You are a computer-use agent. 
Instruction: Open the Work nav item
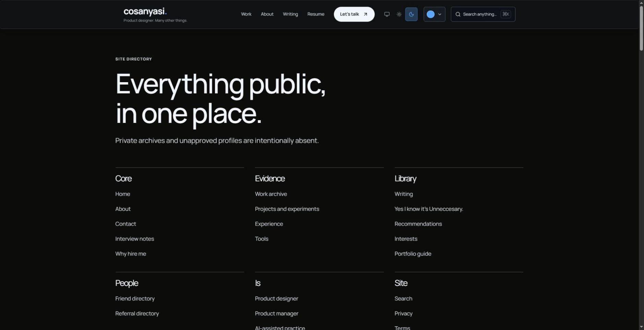[246, 14]
